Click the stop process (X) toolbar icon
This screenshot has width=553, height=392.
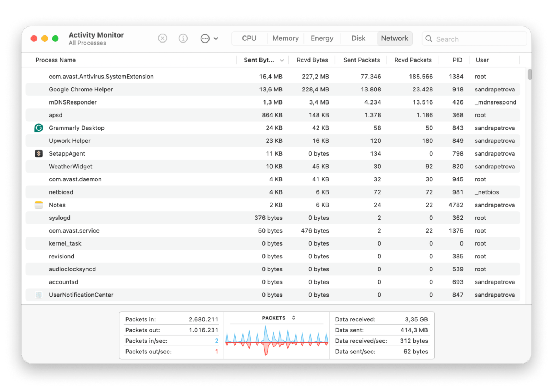(162, 38)
